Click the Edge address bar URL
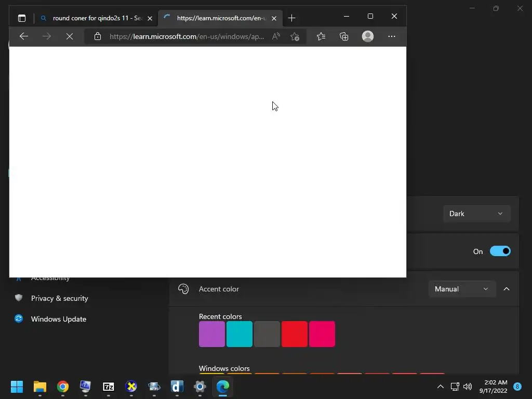The height and width of the screenshot is (399, 532). point(187,36)
